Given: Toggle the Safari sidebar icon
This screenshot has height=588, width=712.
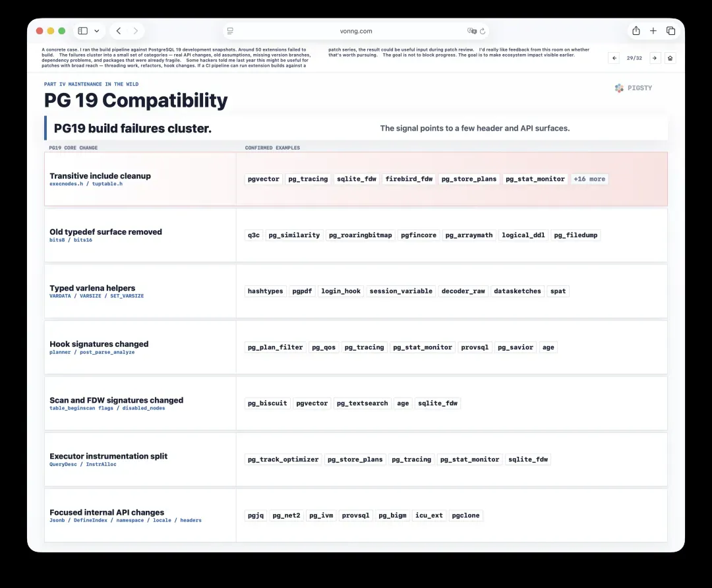Looking at the screenshot, I should (82, 31).
